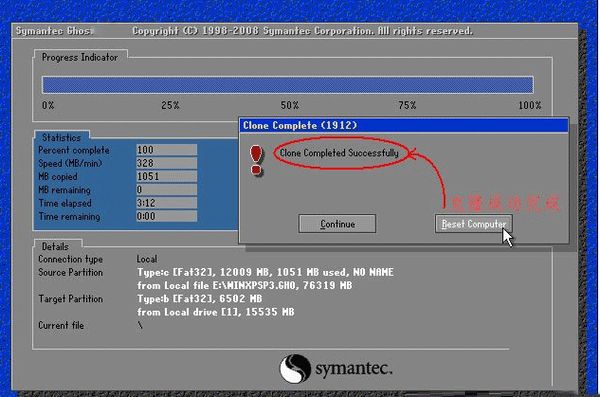Select the Speed (MB/min) value field

(x=166, y=163)
